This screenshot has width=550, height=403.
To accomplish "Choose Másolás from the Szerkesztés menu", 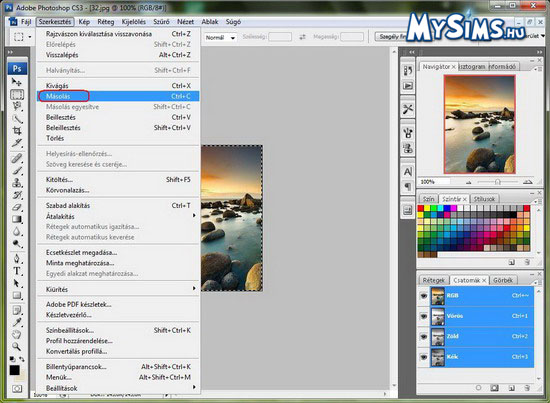I will coord(118,96).
